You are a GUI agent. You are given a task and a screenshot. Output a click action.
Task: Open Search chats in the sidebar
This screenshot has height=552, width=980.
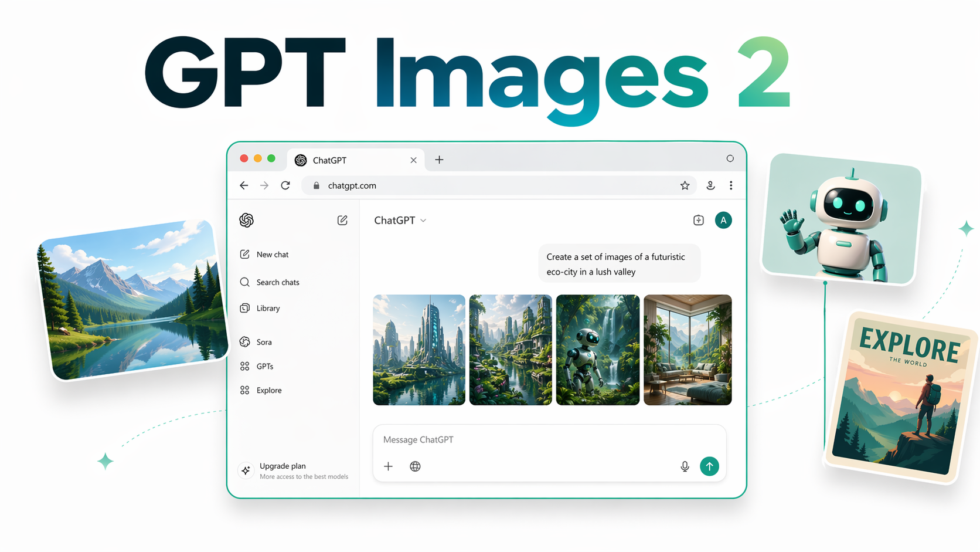(277, 282)
